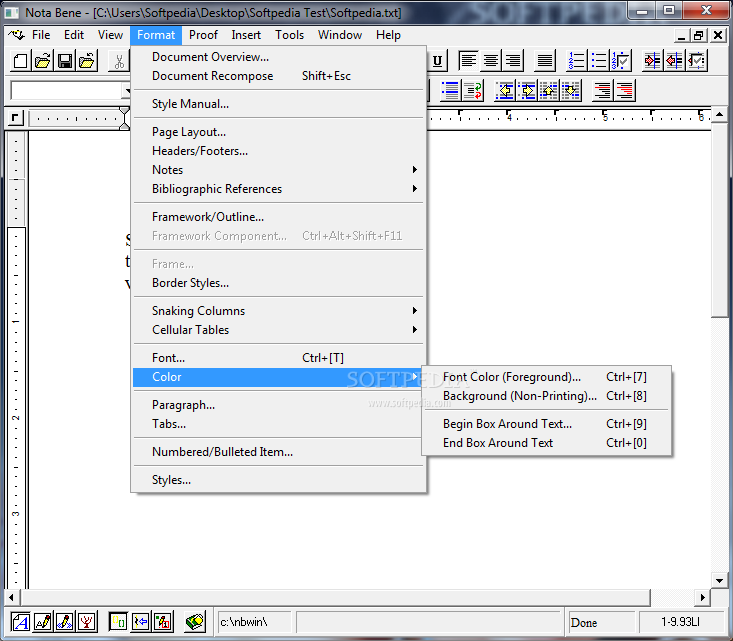
Task: Open the View menu
Action: tap(110, 35)
